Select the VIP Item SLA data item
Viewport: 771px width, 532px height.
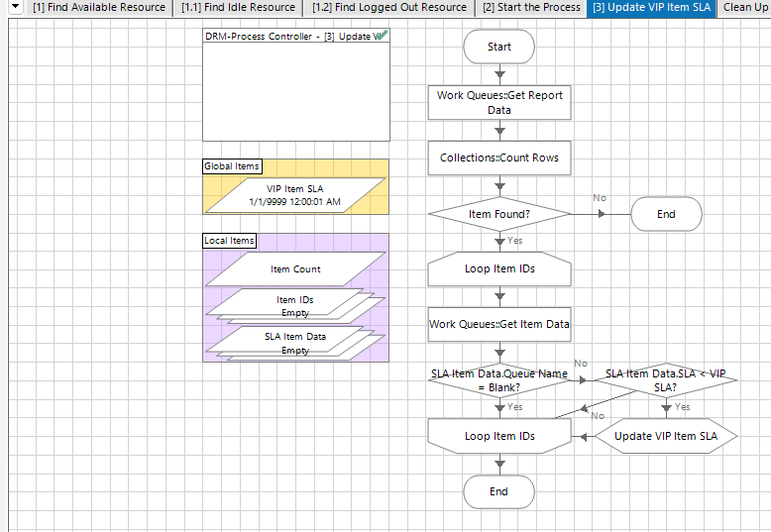(x=294, y=195)
